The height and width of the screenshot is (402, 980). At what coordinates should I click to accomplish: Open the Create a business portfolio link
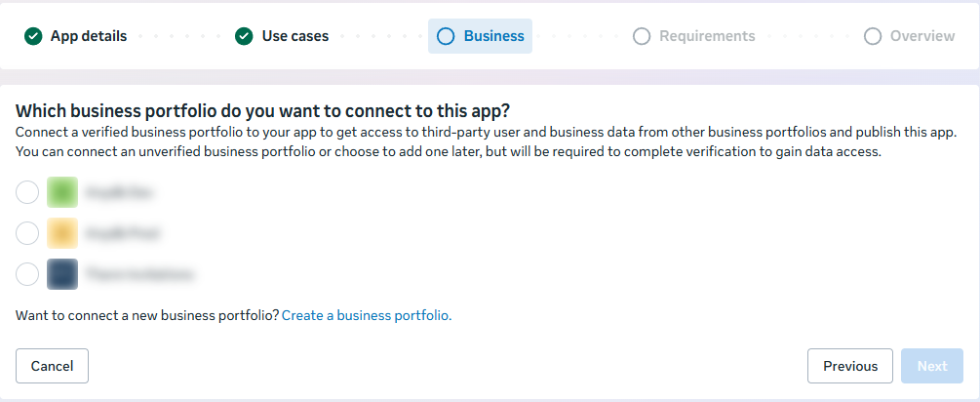click(x=367, y=316)
